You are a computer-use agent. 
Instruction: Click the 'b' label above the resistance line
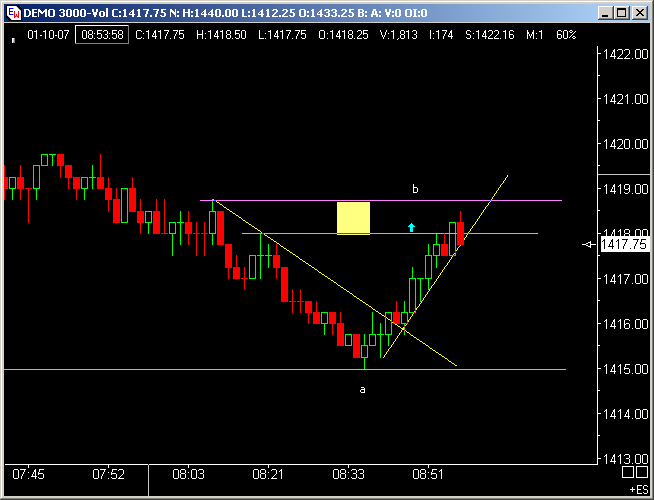[415, 189]
